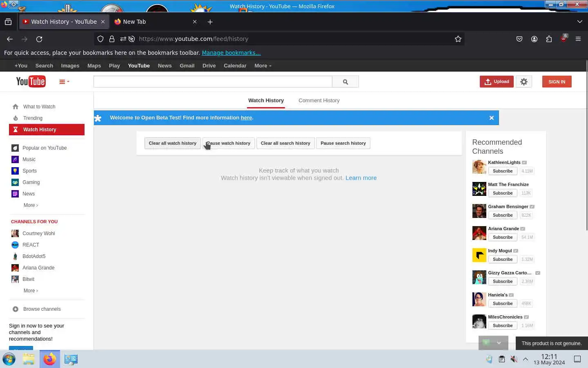Image resolution: width=588 pixels, height=368 pixels.
Task: Subscribe to Haniela's
Action: click(503, 303)
